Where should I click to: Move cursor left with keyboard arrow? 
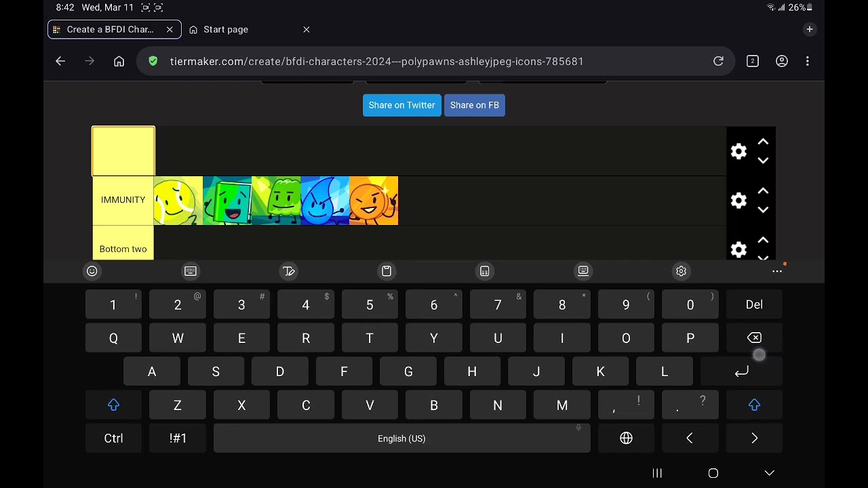[x=690, y=439]
